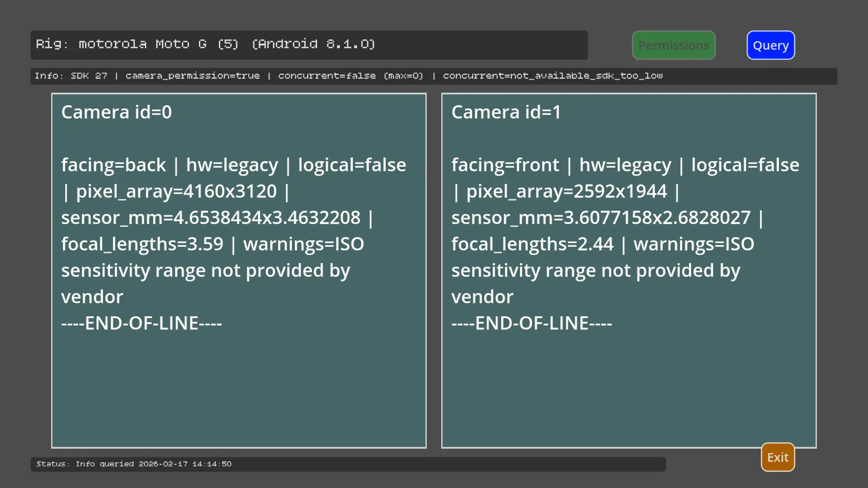The image size is (868, 488).
Task: Click the status bar at bottom
Action: click(348, 464)
